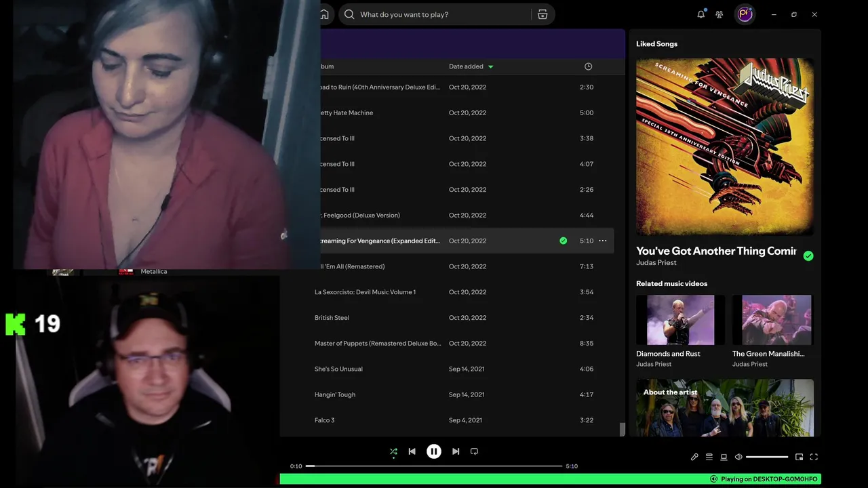The height and width of the screenshot is (488, 868).
Task: Toggle shuffle playback
Action: click(x=393, y=451)
